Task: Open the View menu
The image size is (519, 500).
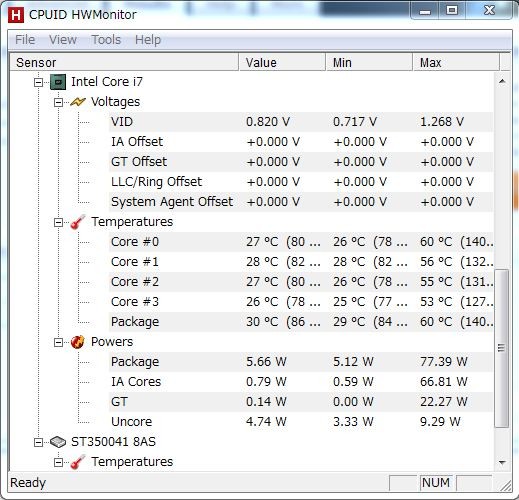Action: [x=63, y=40]
